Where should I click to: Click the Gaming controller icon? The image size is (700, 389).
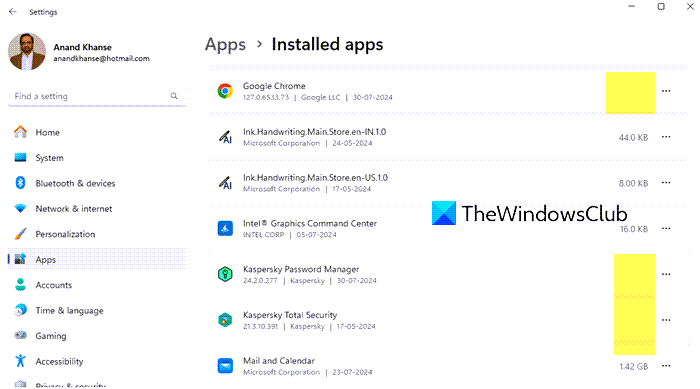pos(21,335)
